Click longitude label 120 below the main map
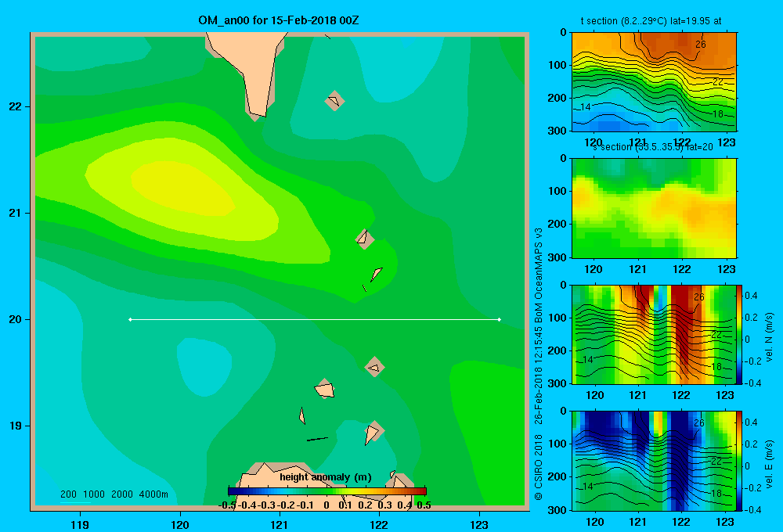The image size is (783, 532). click(180, 525)
